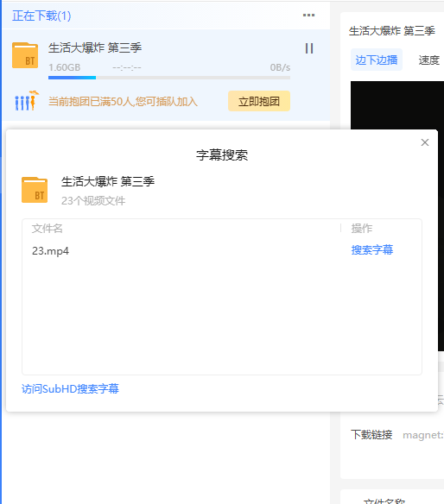Click the 文件名 column header
The height and width of the screenshot is (504, 444).
tap(47, 229)
